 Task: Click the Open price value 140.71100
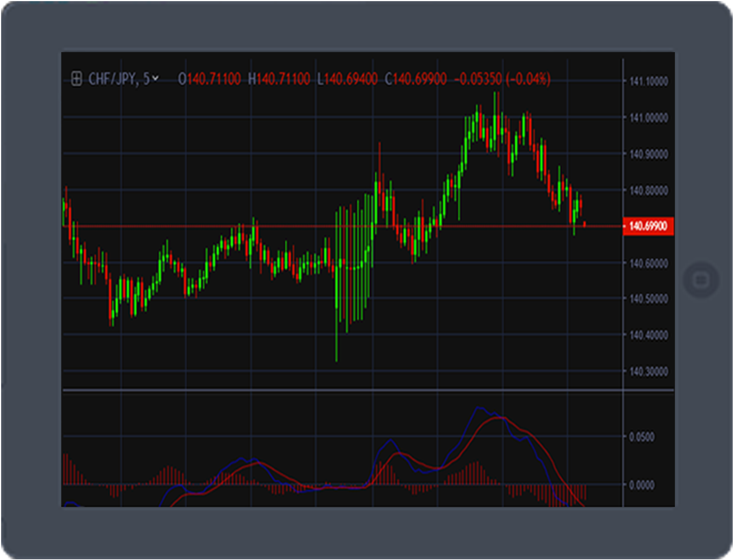214,79
